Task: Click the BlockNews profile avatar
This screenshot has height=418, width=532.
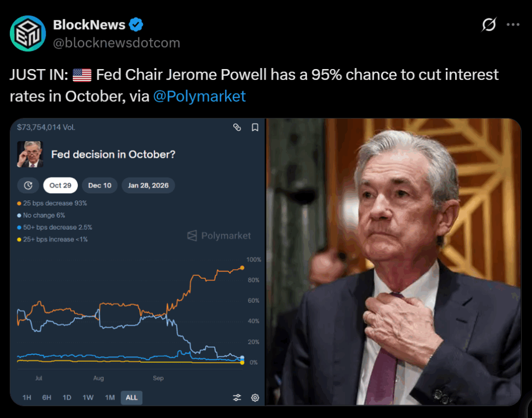Action: [x=28, y=34]
